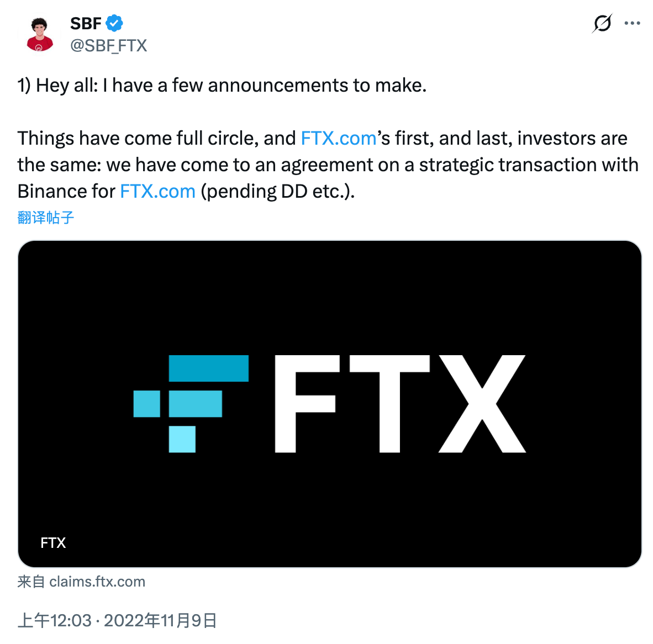Click 来自 claims.ftx.com source label

[x=81, y=581]
